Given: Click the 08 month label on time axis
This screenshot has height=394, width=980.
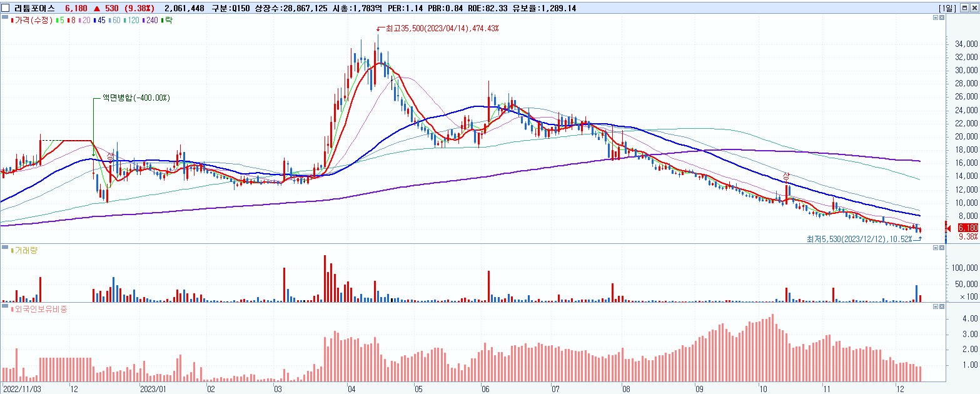Looking at the screenshot, I should click(625, 388).
